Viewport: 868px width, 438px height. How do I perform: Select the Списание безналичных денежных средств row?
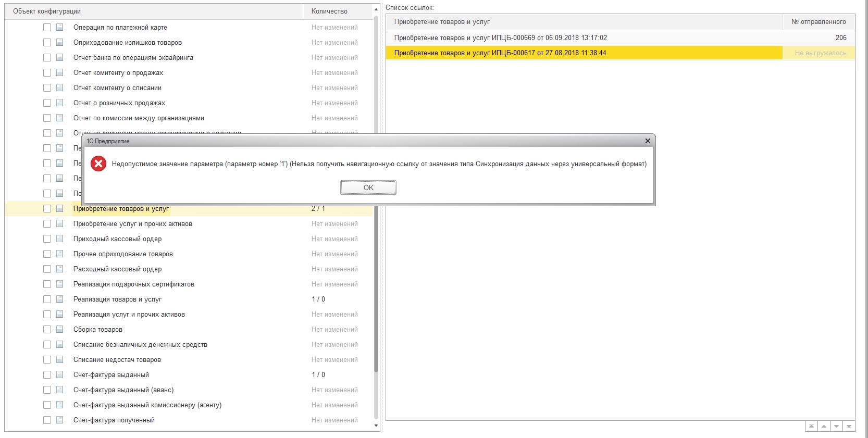point(189,344)
